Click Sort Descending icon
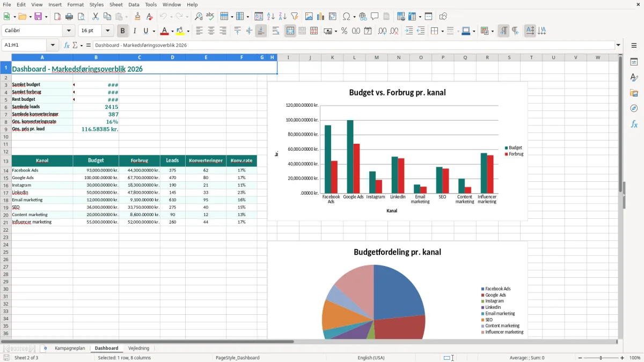This screenshot has width=644, height=362. tap(282, 17)
